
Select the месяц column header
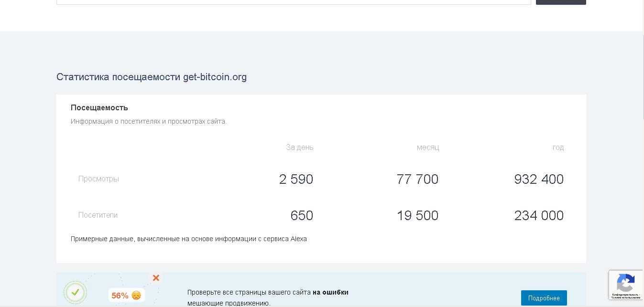(x=427, y=148)
